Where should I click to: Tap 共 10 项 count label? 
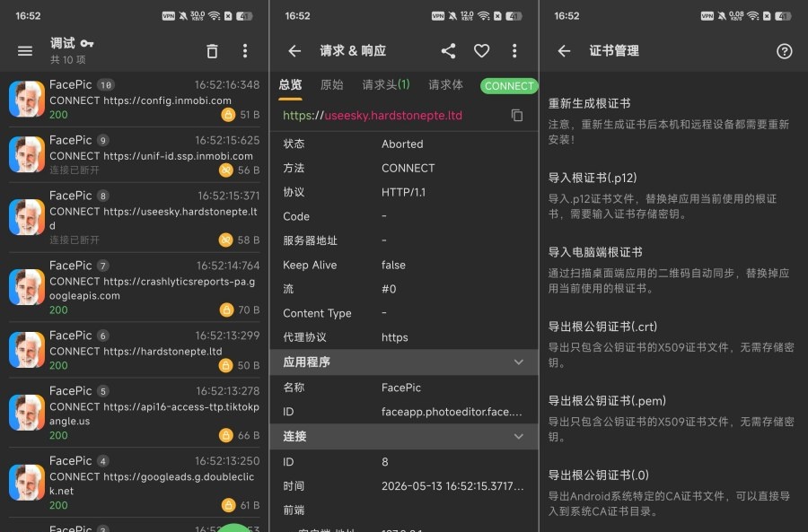[67, 60]
